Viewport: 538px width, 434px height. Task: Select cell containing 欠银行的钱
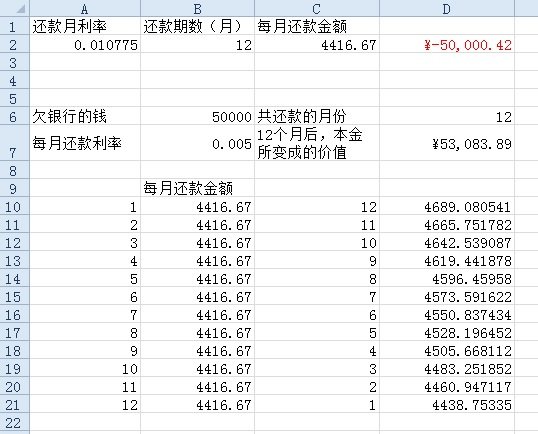85,116
